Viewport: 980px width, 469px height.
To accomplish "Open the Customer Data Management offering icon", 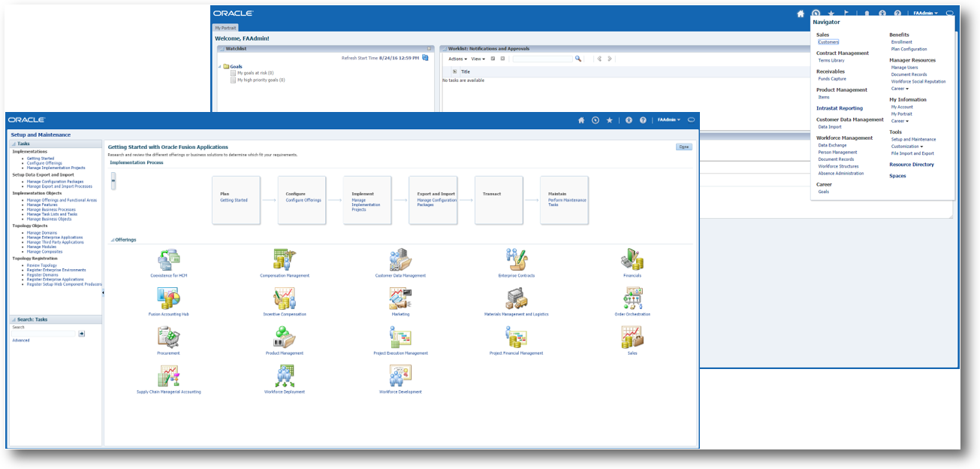I will (400, 260).
